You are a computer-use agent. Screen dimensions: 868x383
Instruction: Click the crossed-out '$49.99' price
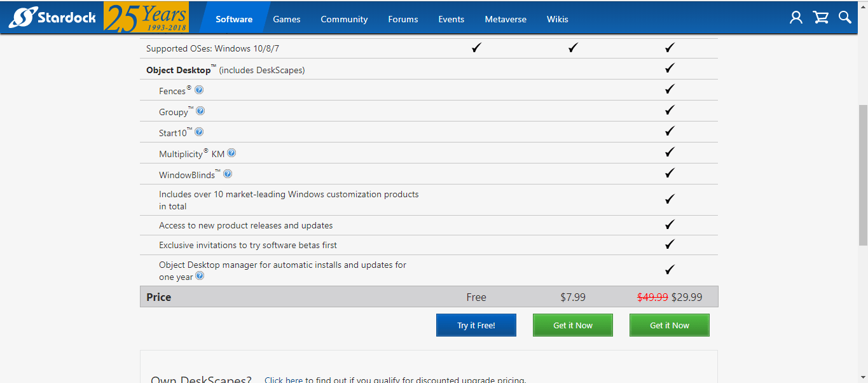point(652,297)
